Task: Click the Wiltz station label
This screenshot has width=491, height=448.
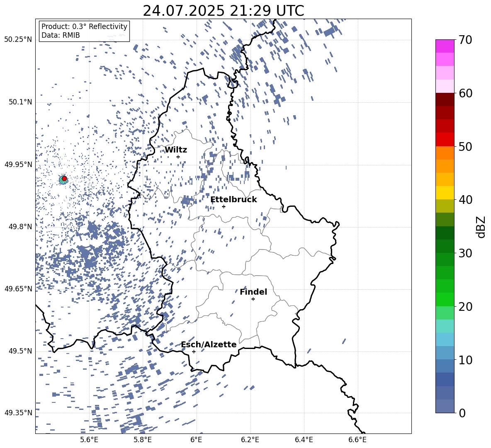Action: (176, 150)
